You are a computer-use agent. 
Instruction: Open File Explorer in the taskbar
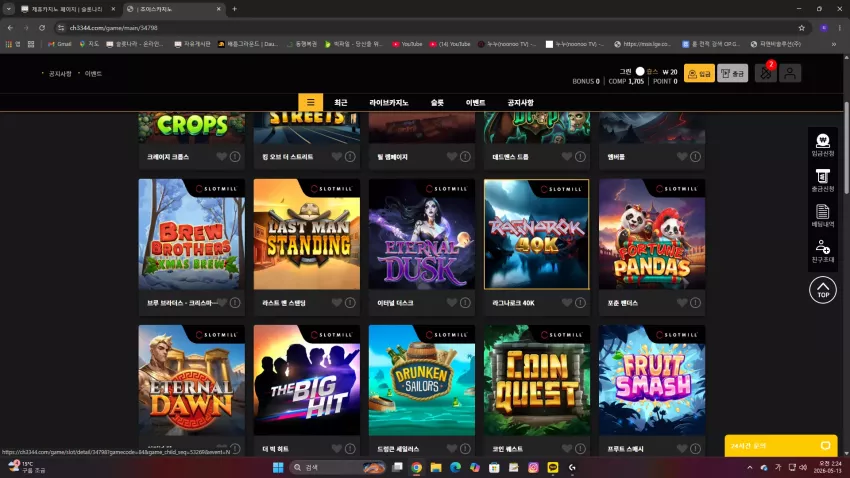tap(436, 467)
